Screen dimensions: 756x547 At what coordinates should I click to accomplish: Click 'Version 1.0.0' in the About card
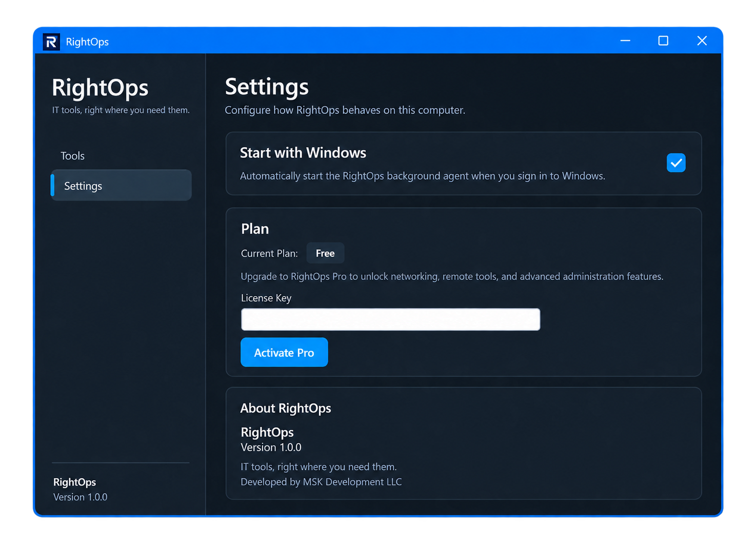(x=271, y=447)
